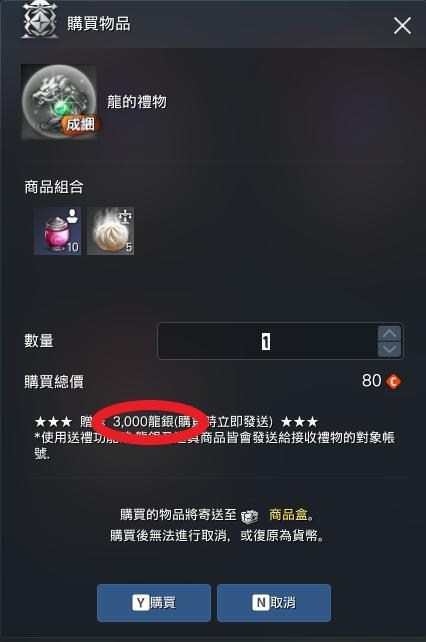
Task: Click the orange currency coin icon
Action: click(394, 381)
